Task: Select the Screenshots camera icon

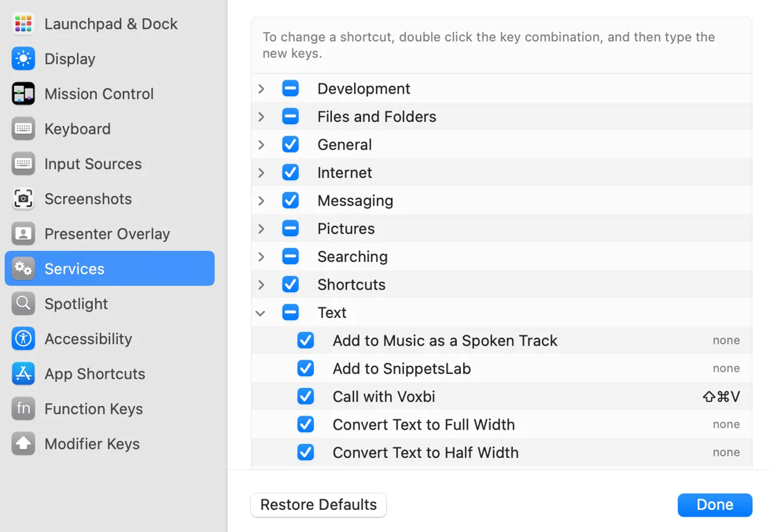Action: [23, 199]
